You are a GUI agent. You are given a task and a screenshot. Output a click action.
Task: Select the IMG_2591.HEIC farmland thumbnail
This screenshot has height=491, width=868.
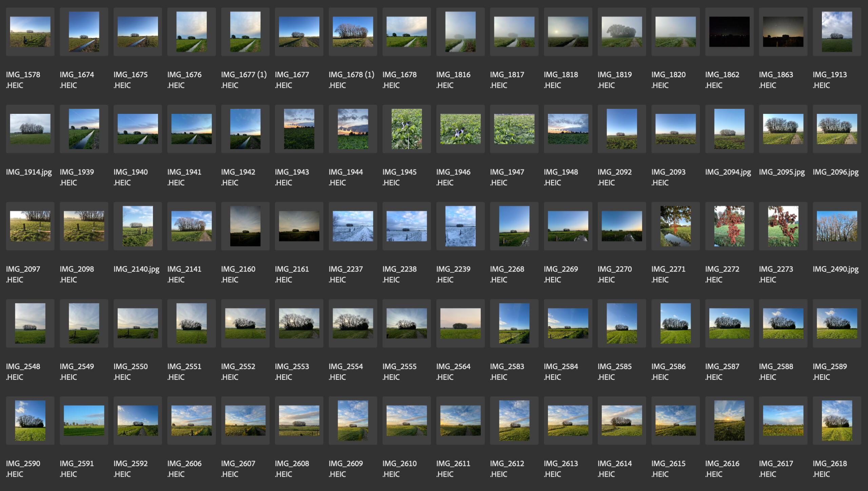(x=84, y=420)
